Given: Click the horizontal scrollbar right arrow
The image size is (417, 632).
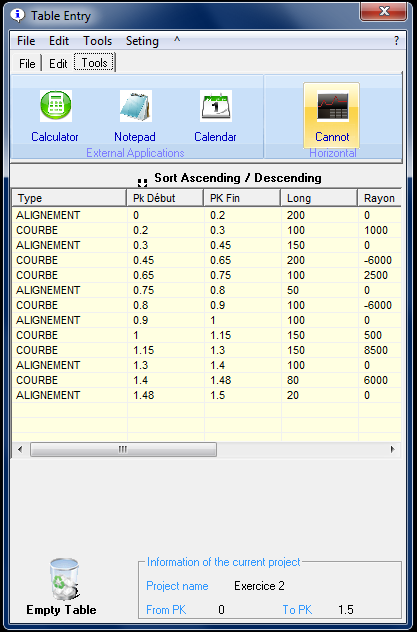Looking at the screenshot, I should tap(393, 449).
